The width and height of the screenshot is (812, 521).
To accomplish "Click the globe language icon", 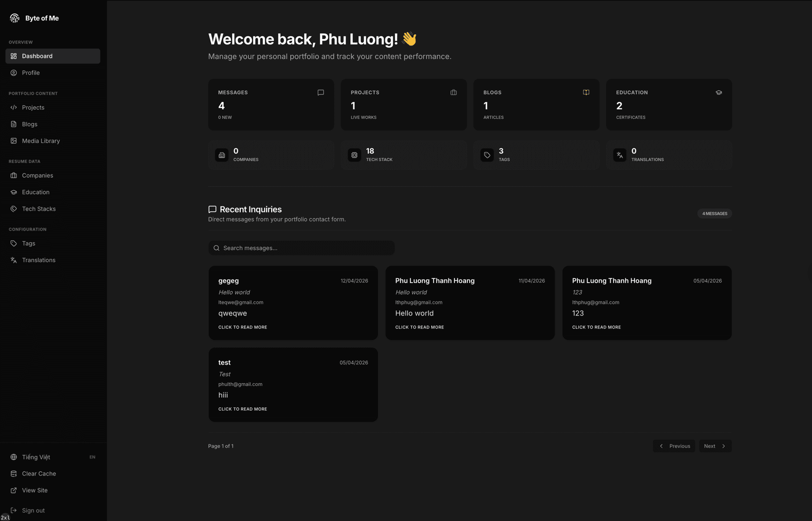I will pos(13,457).
